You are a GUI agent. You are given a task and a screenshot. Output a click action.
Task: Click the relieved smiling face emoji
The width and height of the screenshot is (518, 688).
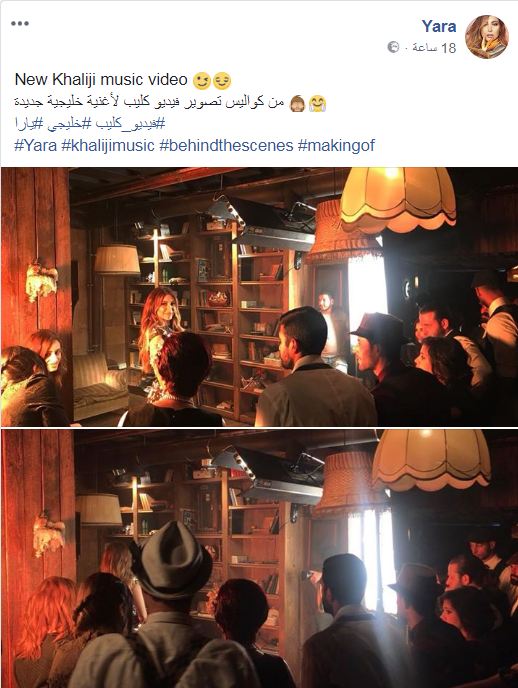(x=222, y=81)
